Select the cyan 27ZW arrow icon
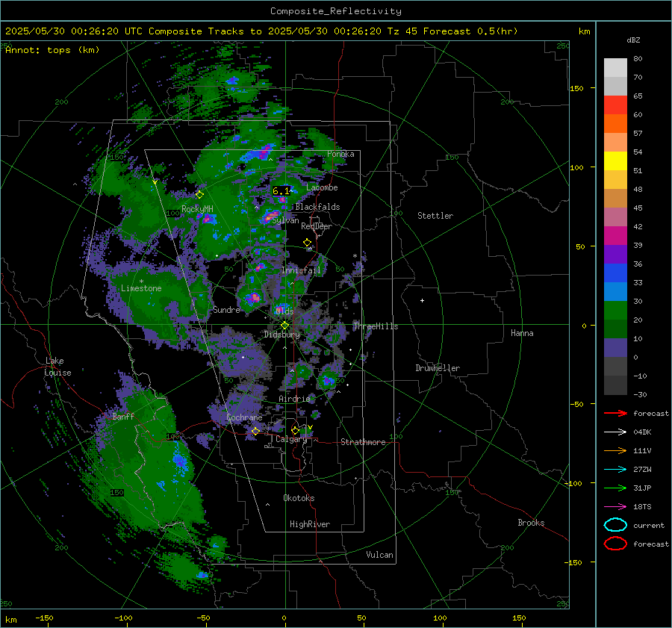The image size is (672, 628). (x=615, y=470)
